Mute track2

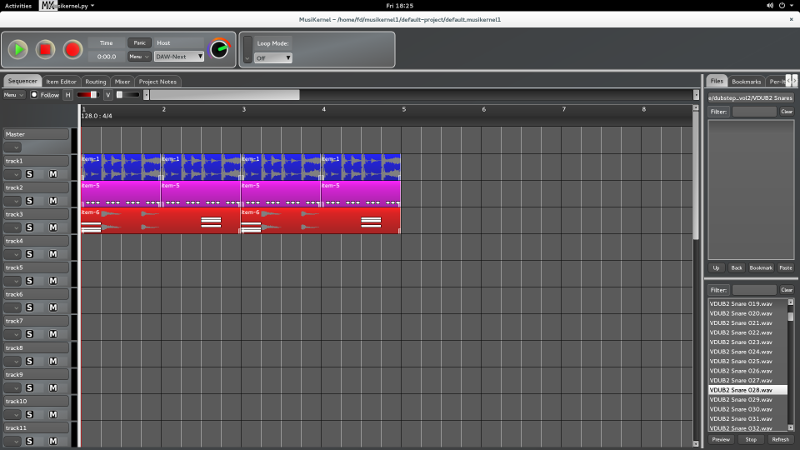point(53,201)
